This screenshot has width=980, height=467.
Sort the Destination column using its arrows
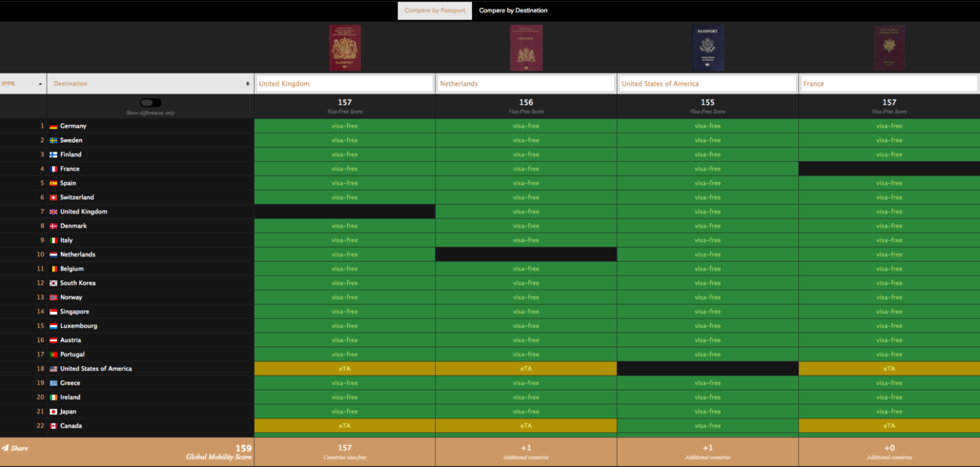[247, 84]
